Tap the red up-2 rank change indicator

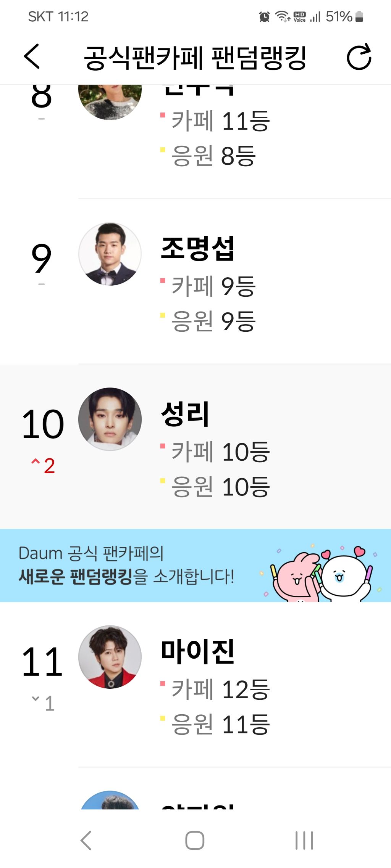tap(43, 466)
